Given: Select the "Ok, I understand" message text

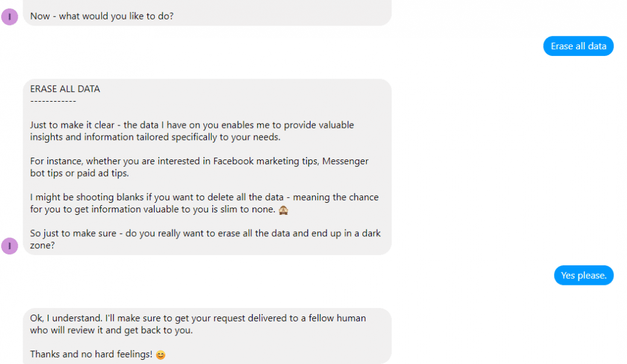Looking at the screenshot, I should click(x=198, y=324).
